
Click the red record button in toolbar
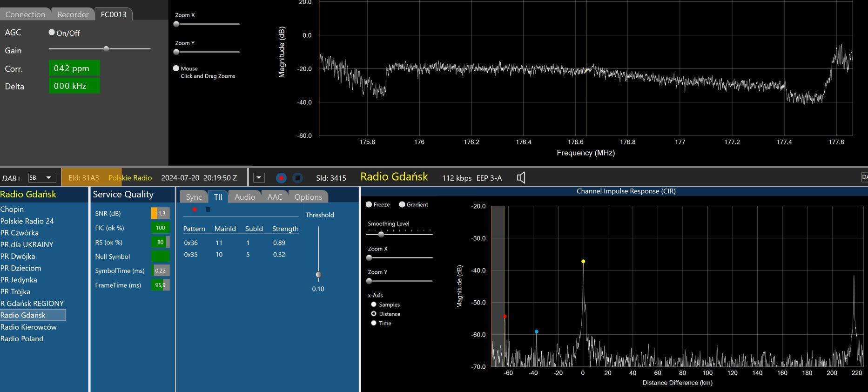coord(281,178)
